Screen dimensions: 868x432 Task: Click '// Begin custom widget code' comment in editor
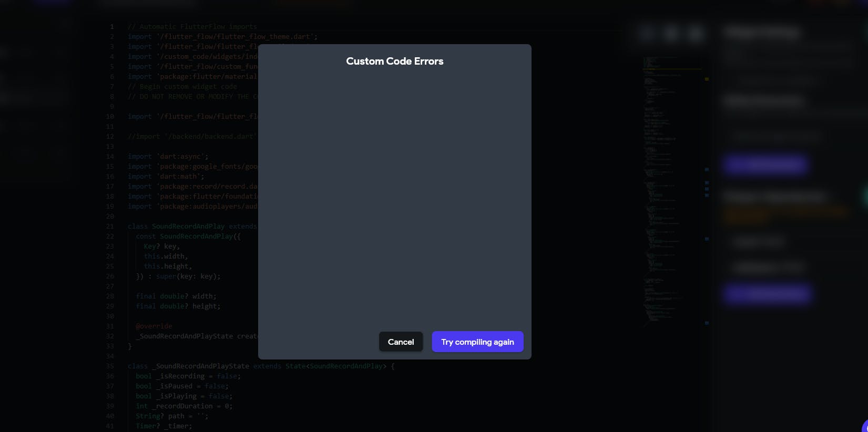182,86
